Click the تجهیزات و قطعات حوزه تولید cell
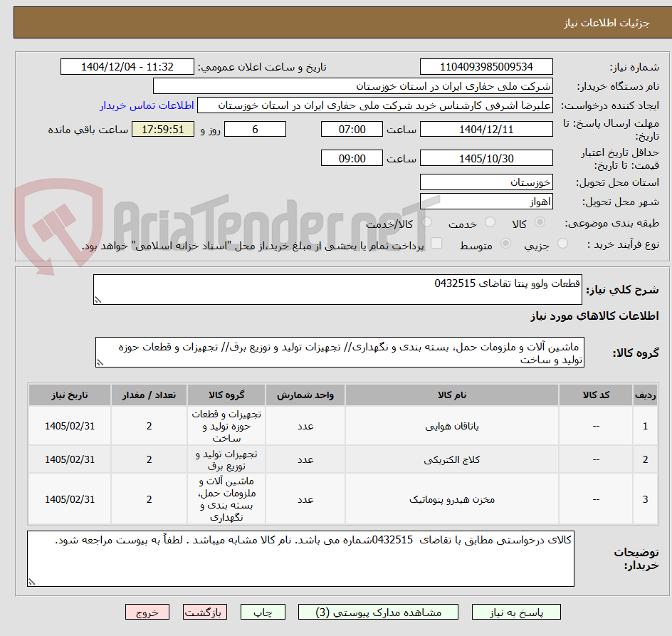Image resolution: width=672 pixels, height=636 pixels. [x=226, y=426]
